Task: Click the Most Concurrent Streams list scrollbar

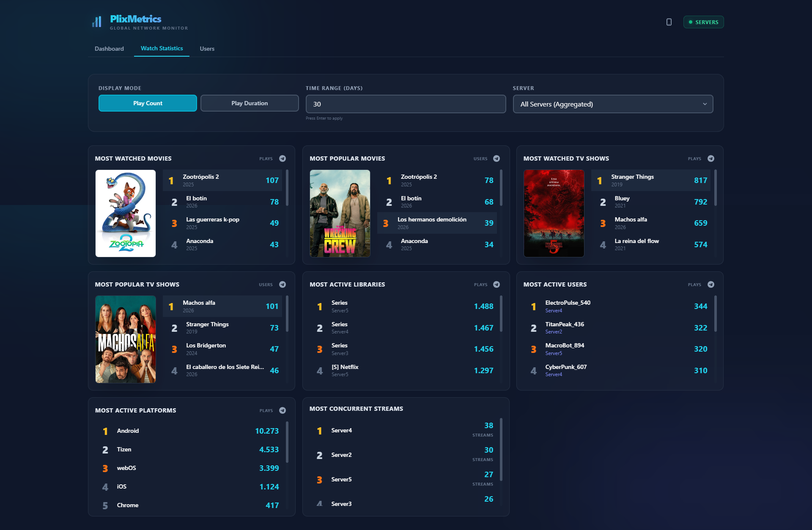Action: (x=501, y=450)
